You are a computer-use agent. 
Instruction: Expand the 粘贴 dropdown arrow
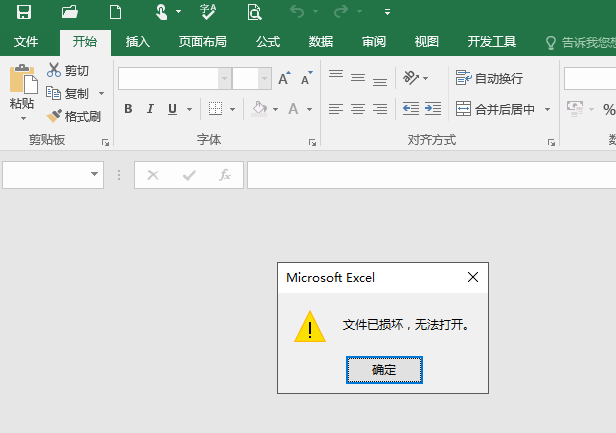coord(23,118)
